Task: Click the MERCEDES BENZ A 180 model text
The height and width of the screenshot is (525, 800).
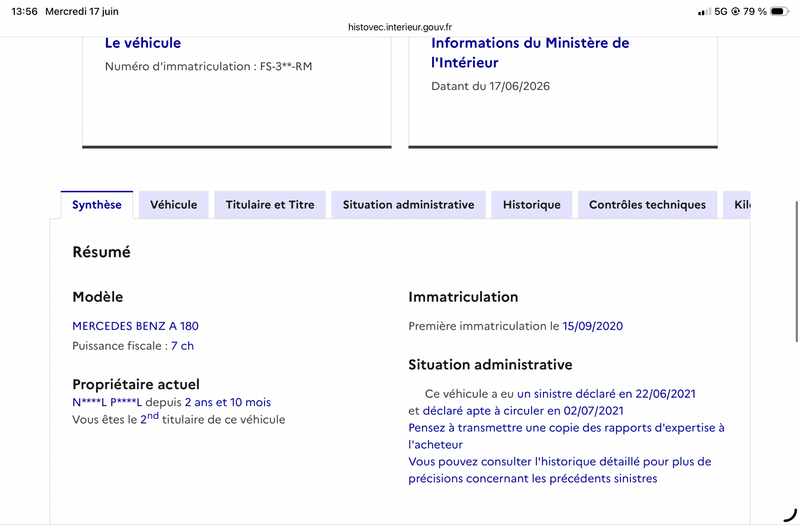Action: click(135, 326)
